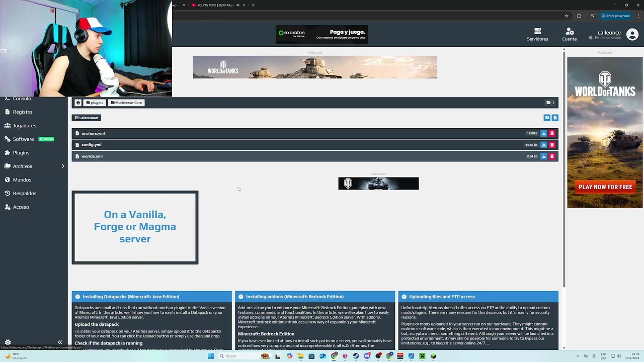Viewport: 644px width, 362px height.
Task: Expand the Archivos submenu arrow
Action: [x=63, y=166]
